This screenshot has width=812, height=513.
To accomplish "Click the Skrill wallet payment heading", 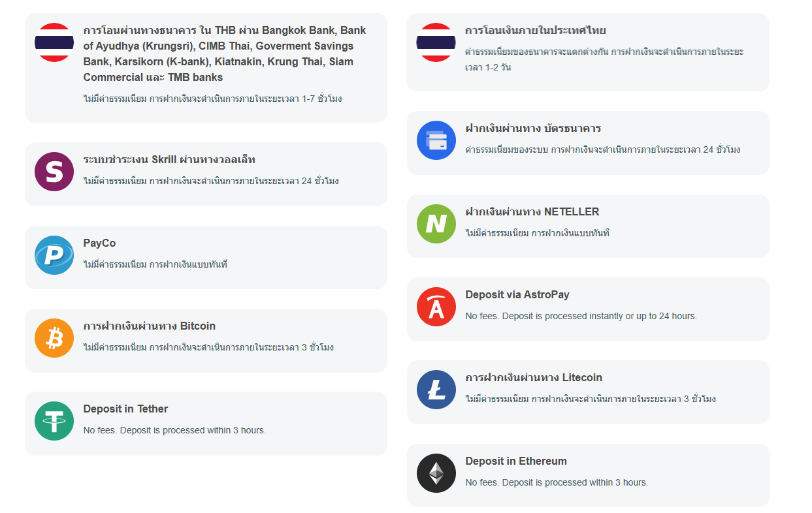I will coord(169,160).
